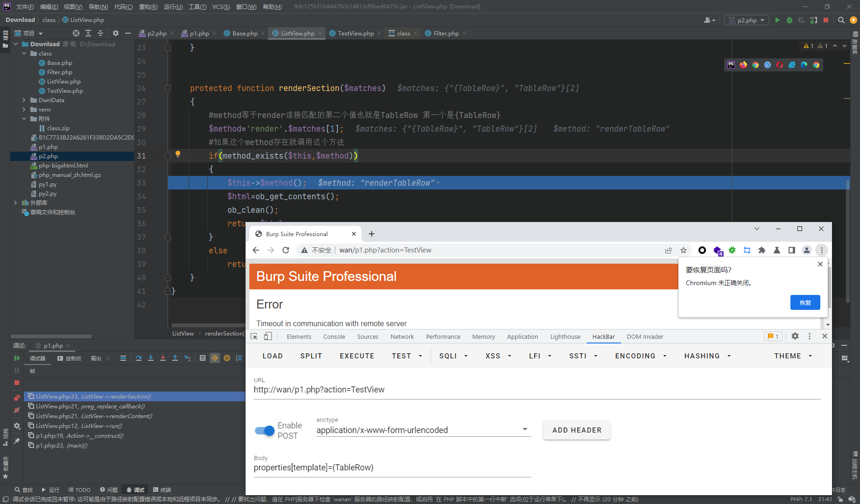The image size is (860, 504).
Task: Click the locate-in-project target icon
Action: pos(76,33)
